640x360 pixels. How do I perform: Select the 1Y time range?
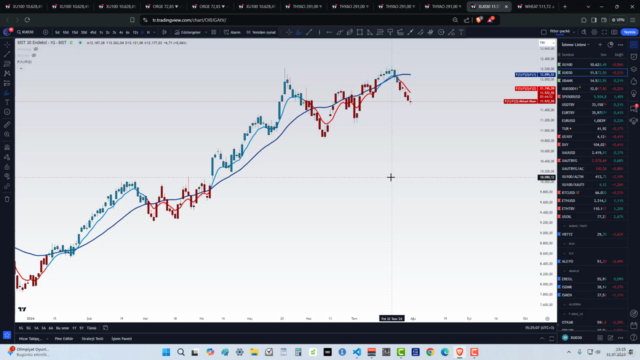(74, 328)
